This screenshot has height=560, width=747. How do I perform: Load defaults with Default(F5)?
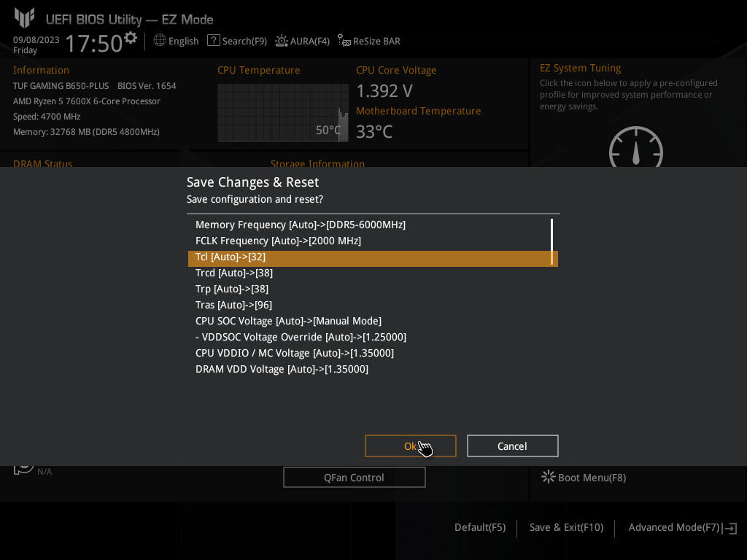(480, 527)
